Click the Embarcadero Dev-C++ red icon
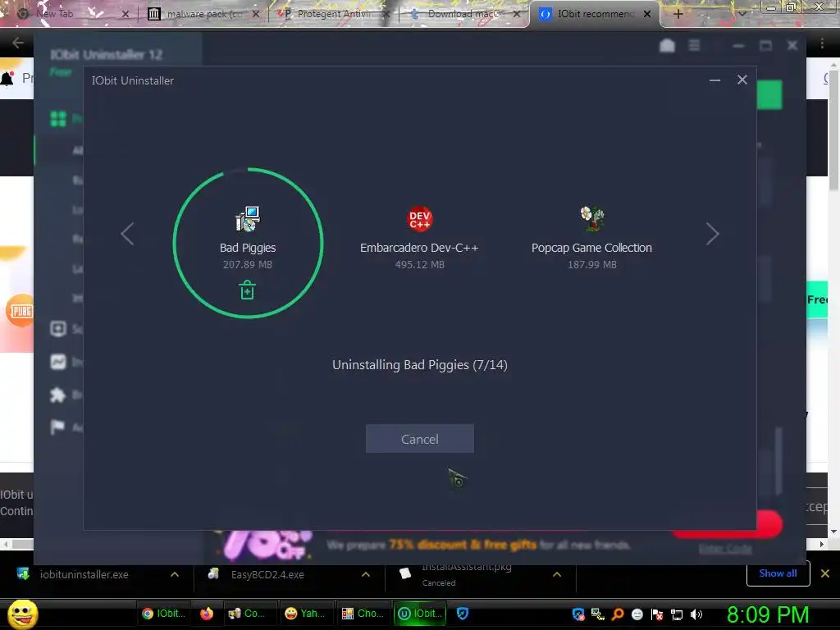This screenshot has width=840, height=630. [419, 218]
